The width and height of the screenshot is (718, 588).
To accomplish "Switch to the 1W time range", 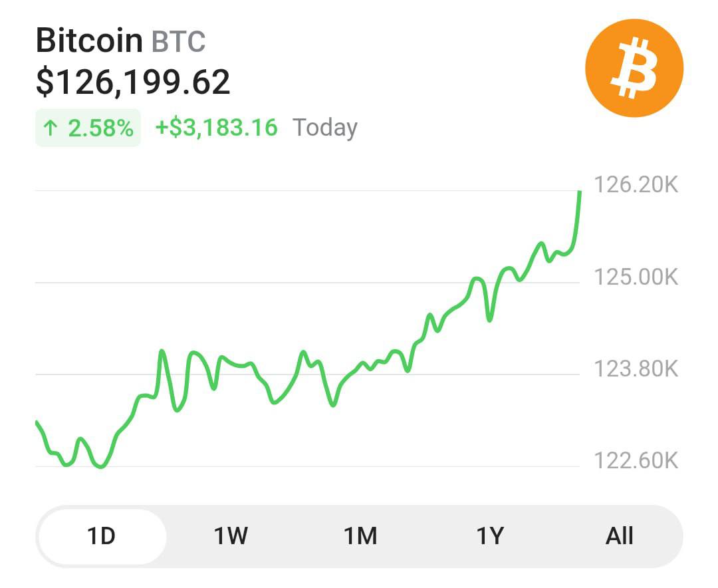I will coord(231,535).
